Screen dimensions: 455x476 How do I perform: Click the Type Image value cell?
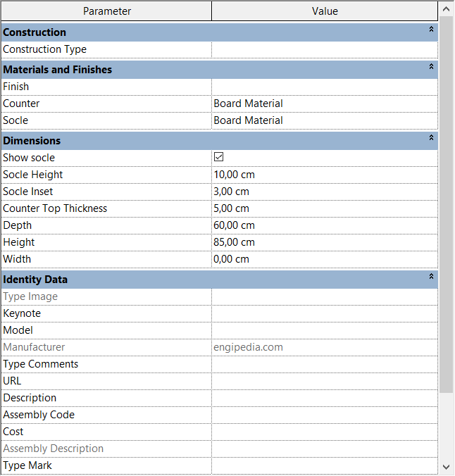click(x=325, y=296)
